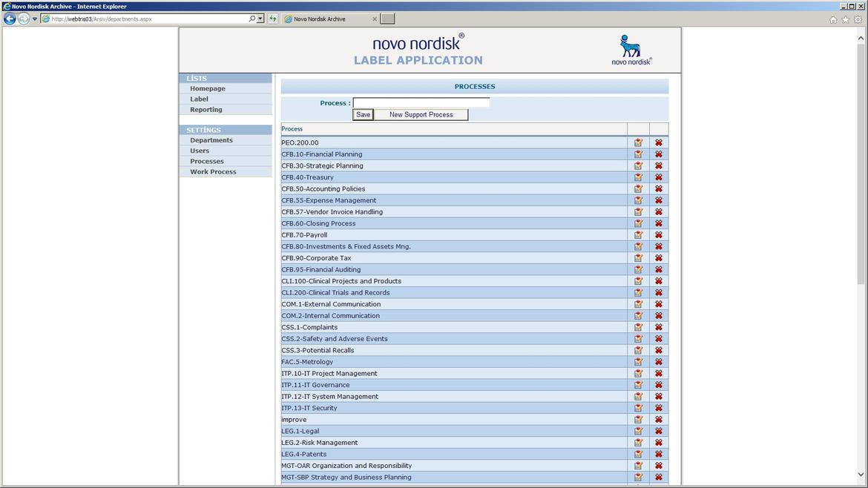Delete the CFB.30-Strategic Planning process
The image size is (868, 488).
pos(659,166)
